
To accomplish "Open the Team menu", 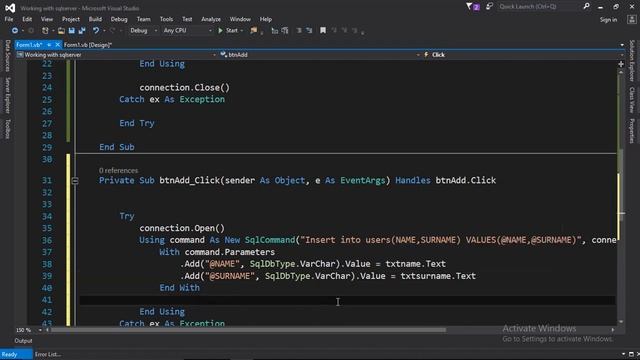I will coord(143,19).
